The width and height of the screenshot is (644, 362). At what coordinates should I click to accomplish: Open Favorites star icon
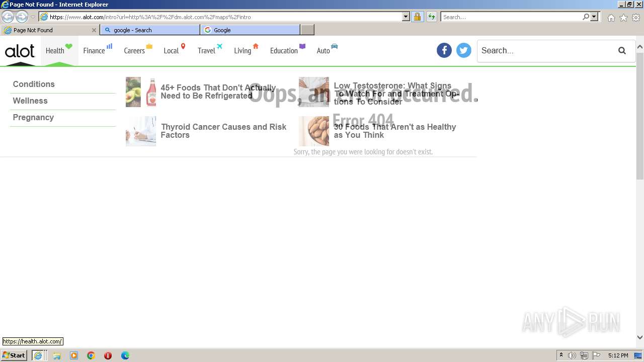623,18
